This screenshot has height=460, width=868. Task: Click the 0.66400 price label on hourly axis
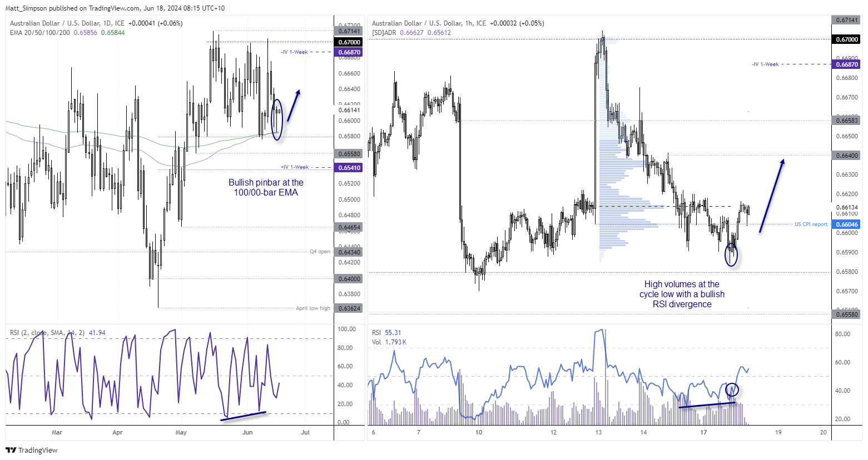click(847, 156)
